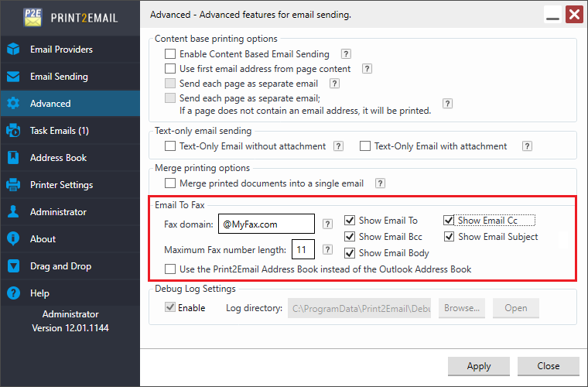
Task: Open help for Use first email address
Action: click(367, 69)
